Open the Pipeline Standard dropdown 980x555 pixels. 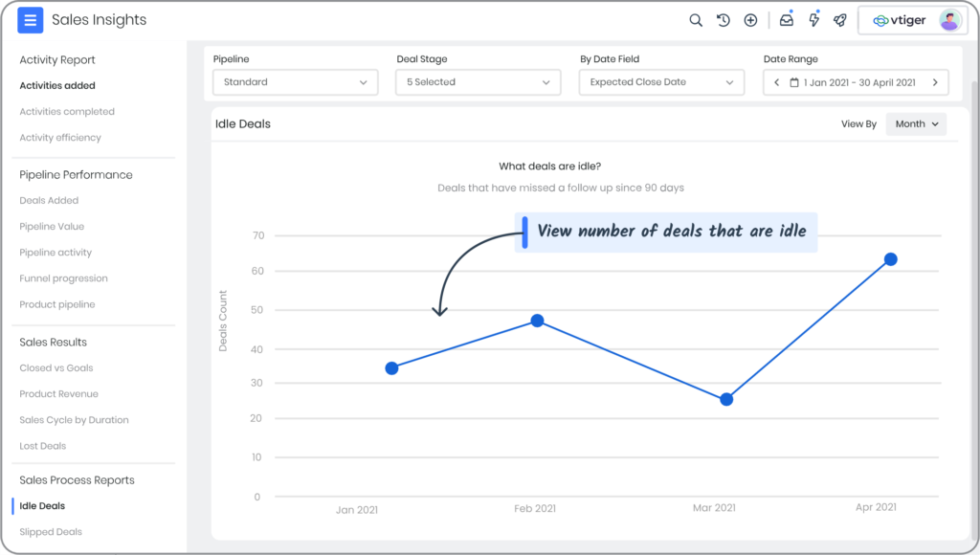(x=295, y=82)
